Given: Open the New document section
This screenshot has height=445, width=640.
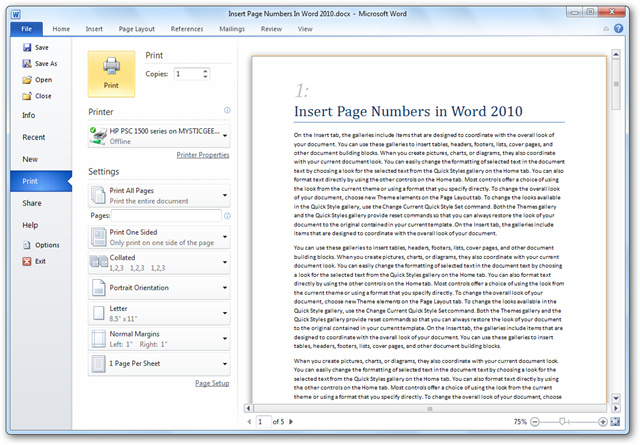Looking at the screenshot, I should tap(41, 159).
